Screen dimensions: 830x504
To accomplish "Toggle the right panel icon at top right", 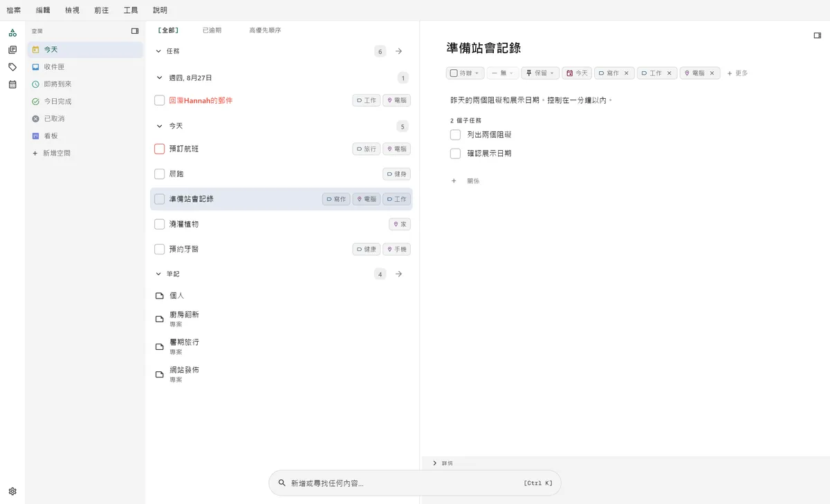I will point(817,35).
